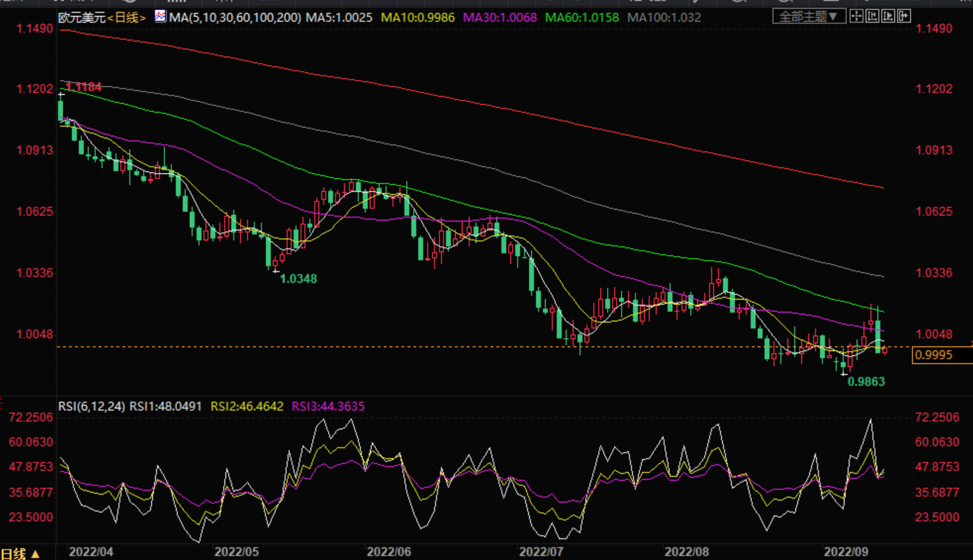
Task: Select the MA60 green legend label
Action: (582, 18)
